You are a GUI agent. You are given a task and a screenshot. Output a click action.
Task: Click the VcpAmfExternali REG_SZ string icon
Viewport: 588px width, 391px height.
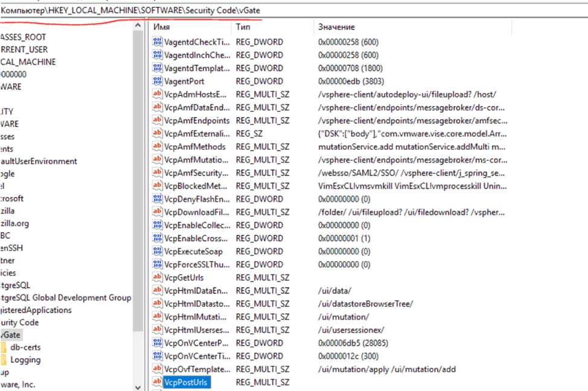coord(158,134)
